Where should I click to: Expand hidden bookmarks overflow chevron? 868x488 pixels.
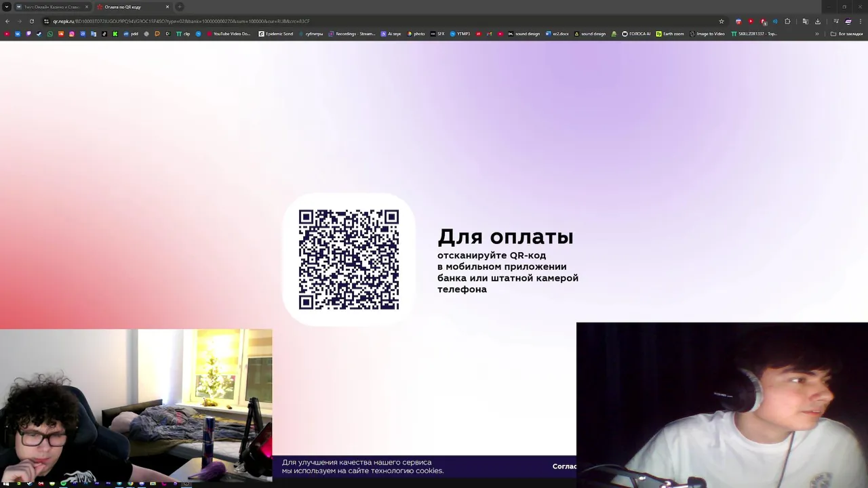click(817, 33)
